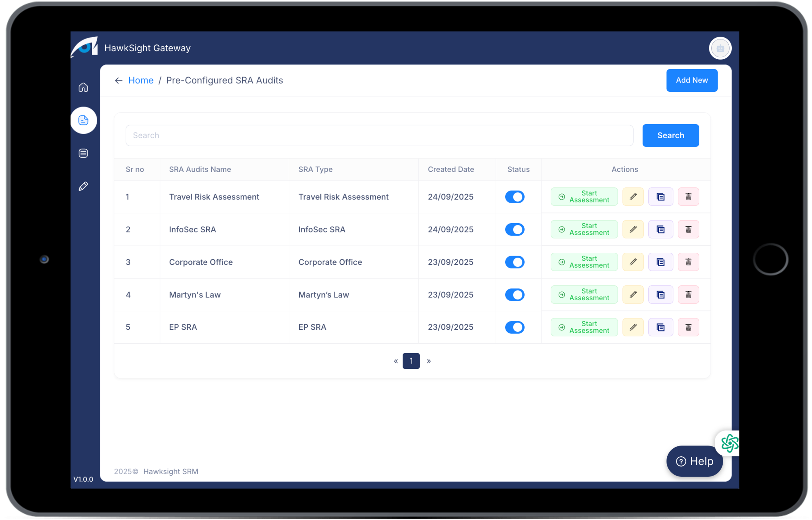Delete the EP SRA audit row
The height and width of the screenshot is (520, 812).
(688, 327)
